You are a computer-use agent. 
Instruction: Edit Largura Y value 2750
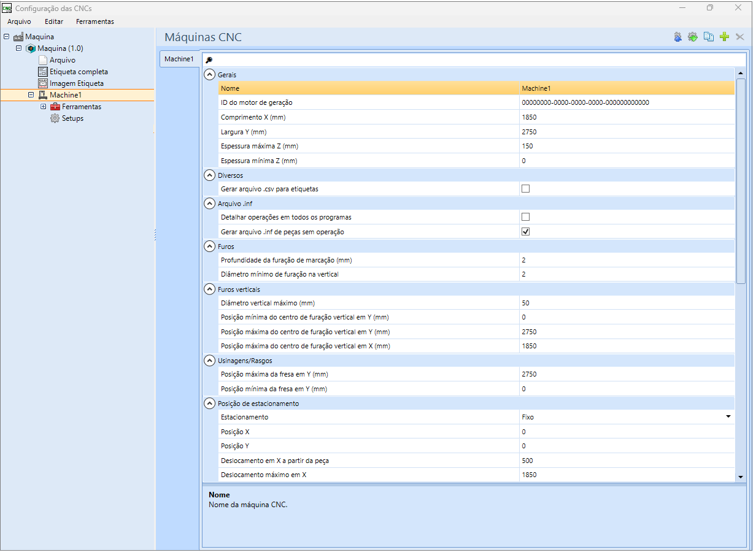627,132
